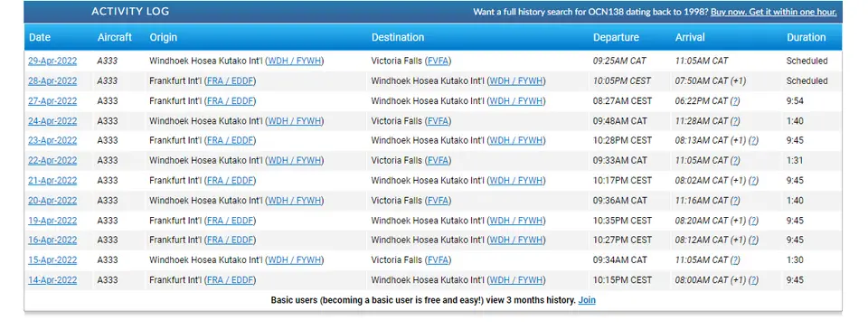868x330 pixels.
Task: Click arrival question mark in 19-Apr row
Action: (753, 221)
